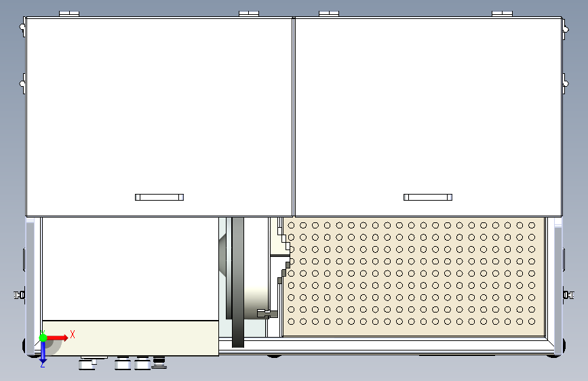Click the red X axis arrow of triad

58,338
